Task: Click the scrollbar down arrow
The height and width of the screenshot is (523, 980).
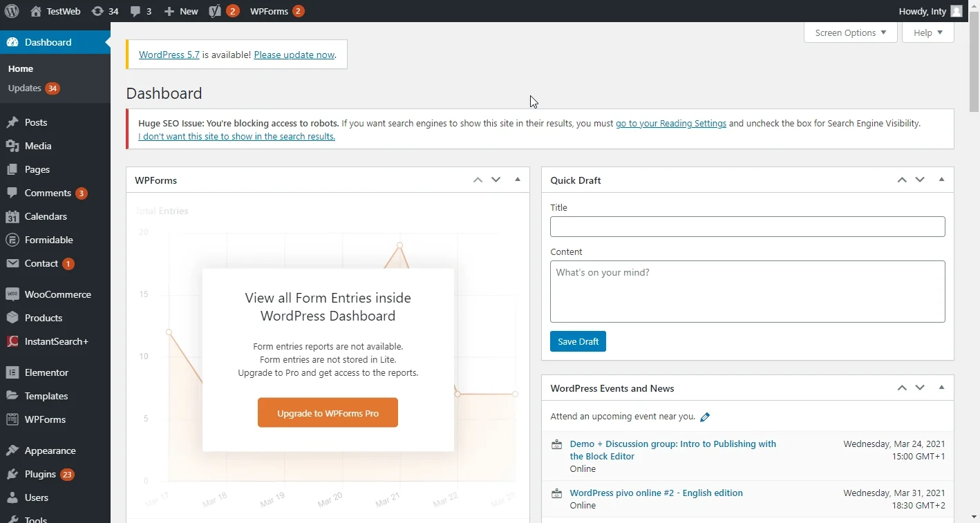Action: tap(974, 517)
